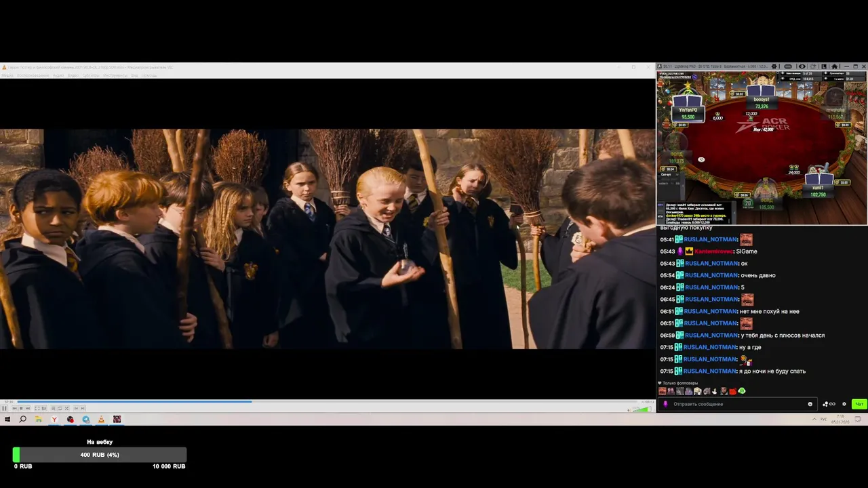Screen dimensions: 868x488
Task: Click RUSLAN_NOTMAN username at 05:54
Action: 710,275
